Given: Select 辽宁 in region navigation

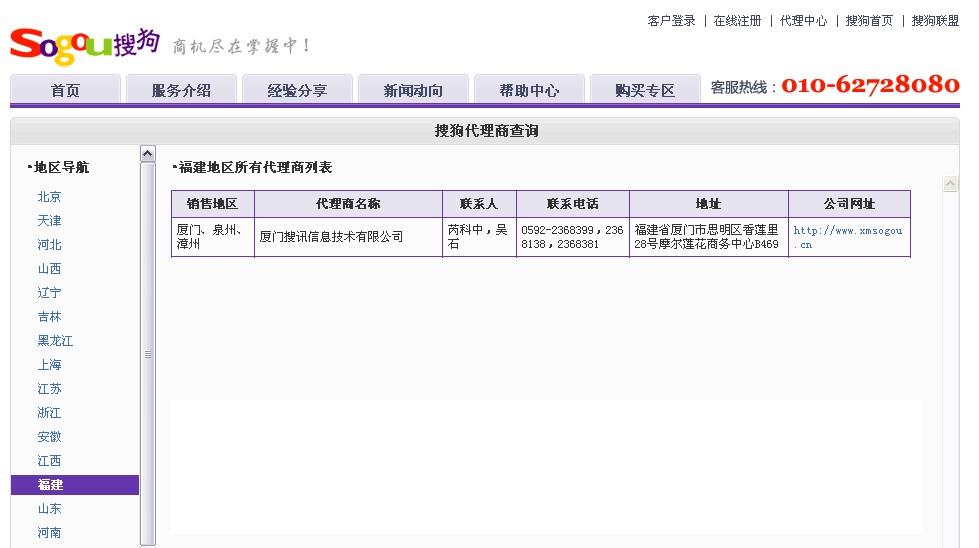Looking at the screenshot, I should point(49,293).
